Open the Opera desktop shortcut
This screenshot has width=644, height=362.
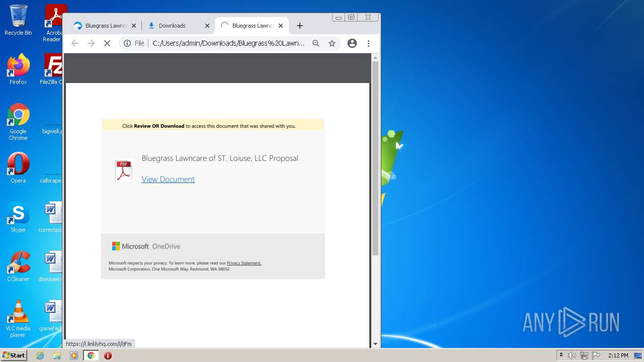click(18, 168)
